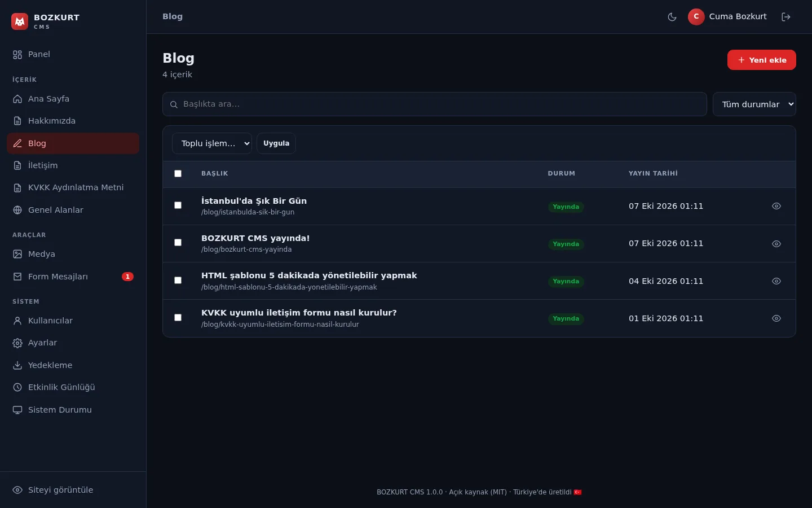Preview KVKK uyumlu iletişim formu post eye icon
812x508 pixels.
click(776, 318)
